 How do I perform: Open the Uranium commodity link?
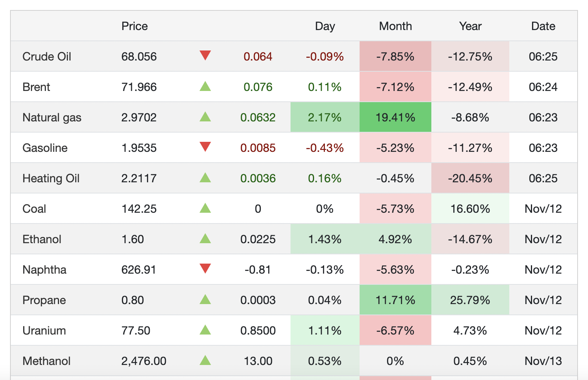[x=44, y=331]
